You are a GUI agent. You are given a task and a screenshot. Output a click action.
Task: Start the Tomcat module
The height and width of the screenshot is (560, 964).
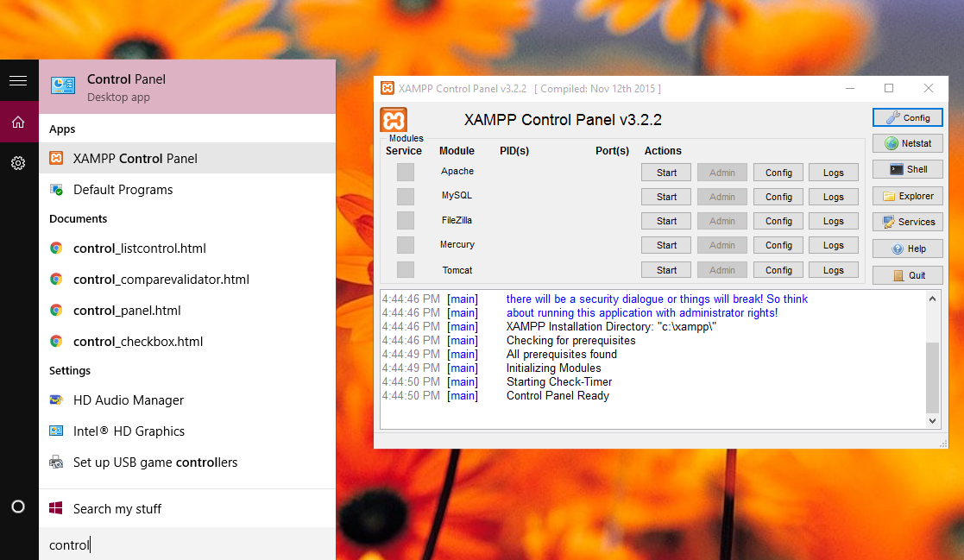point(665,270)
